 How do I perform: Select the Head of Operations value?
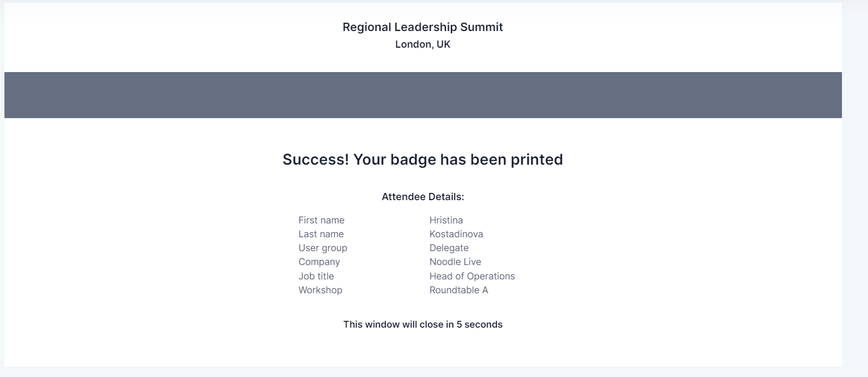472,276
